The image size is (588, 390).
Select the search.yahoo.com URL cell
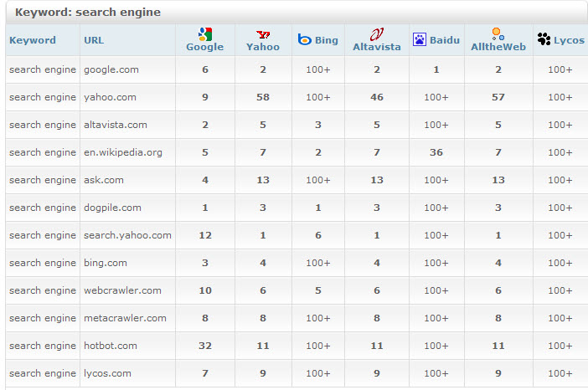coord(127,235)
